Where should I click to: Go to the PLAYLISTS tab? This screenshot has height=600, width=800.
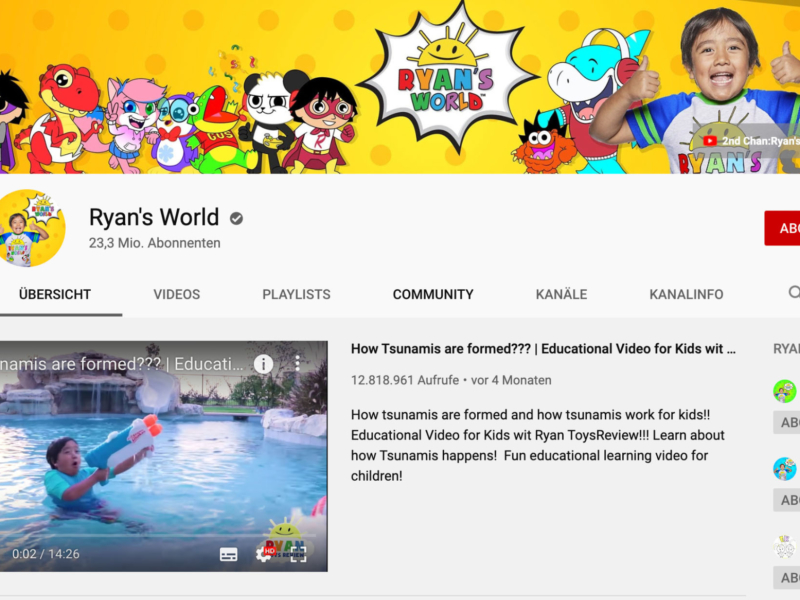(296, 294)
